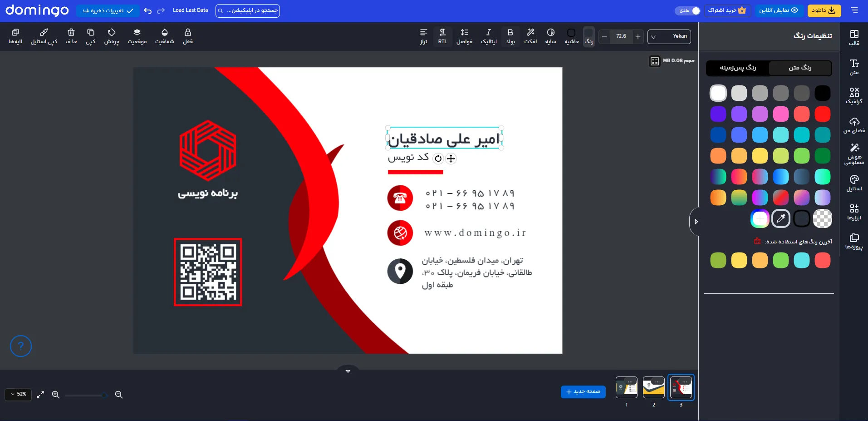Viewport: 868px width, 421px height.
Task: Click the application search field
Action: [x=248, y=10]
